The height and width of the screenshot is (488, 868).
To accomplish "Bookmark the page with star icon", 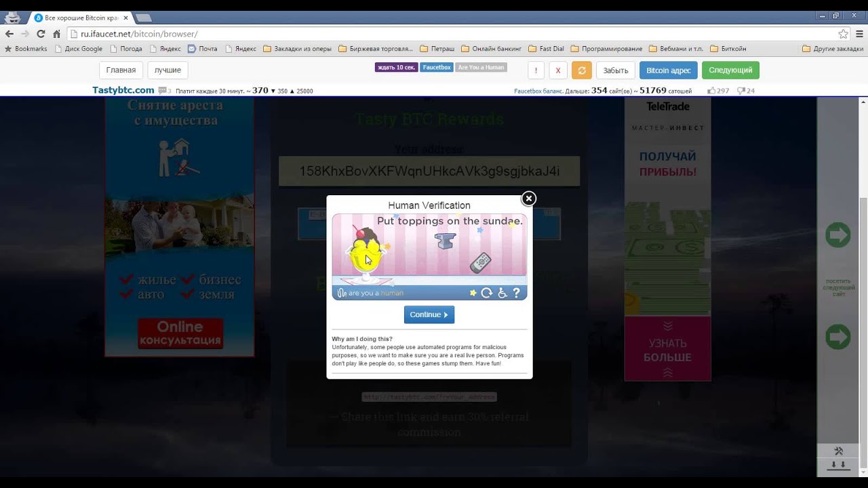I will tap(843, 34).
